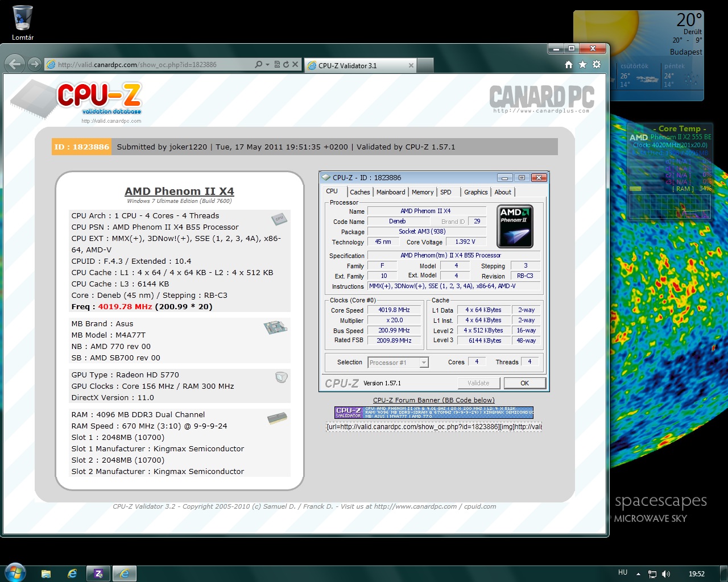Viewport: 728px width, 582px height.
Task: Click the 19:52 taskbar clock
Action: click(x=697, y=574)
